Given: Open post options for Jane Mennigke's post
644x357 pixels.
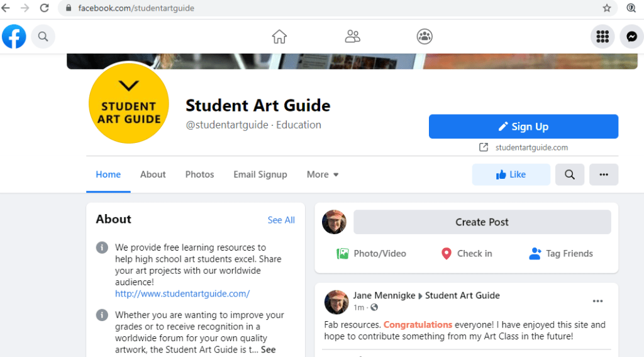Looking at the screenshot, I should coord(597,301).
